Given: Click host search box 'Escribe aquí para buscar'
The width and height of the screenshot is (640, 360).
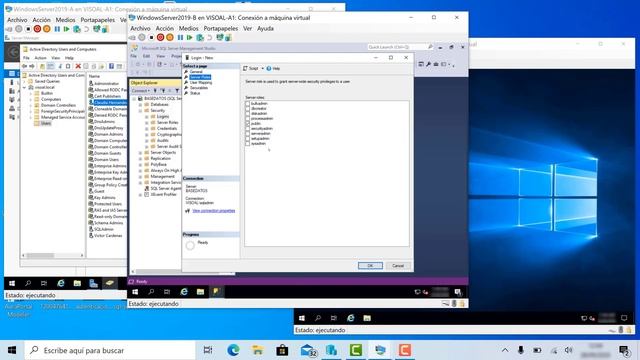Looking at the screenshot, I should click(x=110, y=350).
